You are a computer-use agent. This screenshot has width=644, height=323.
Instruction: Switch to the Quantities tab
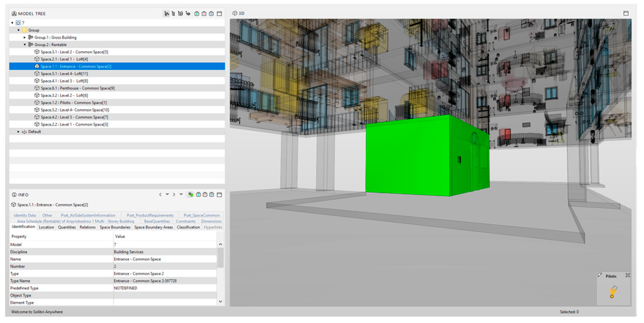pyautogui.click(x=67, y=227)
